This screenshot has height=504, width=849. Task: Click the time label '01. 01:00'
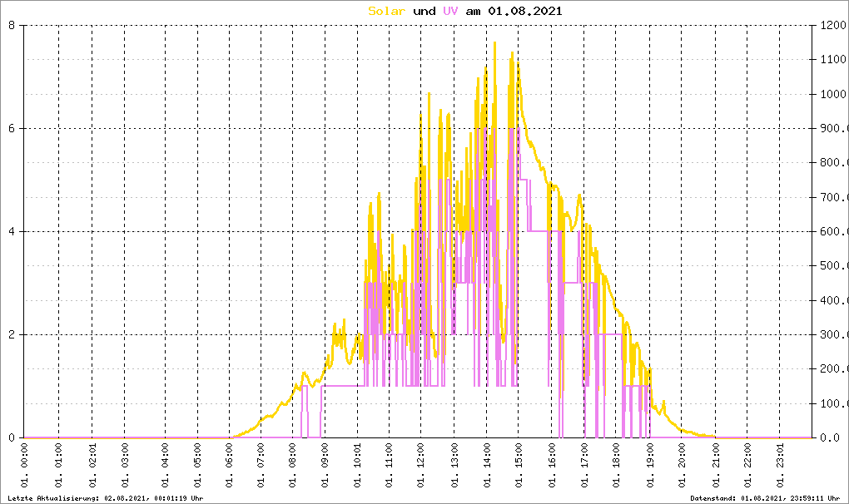pos(58,465)
